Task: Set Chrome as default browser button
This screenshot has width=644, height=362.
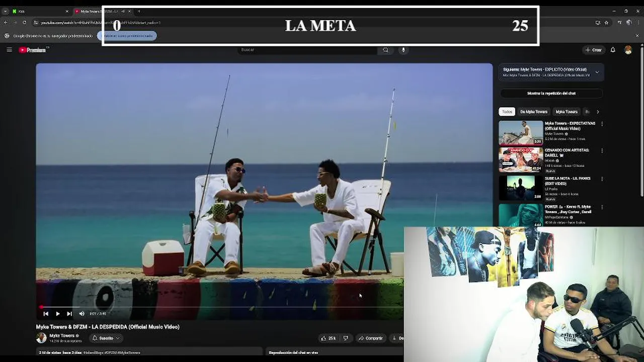Action: point(127,36)
